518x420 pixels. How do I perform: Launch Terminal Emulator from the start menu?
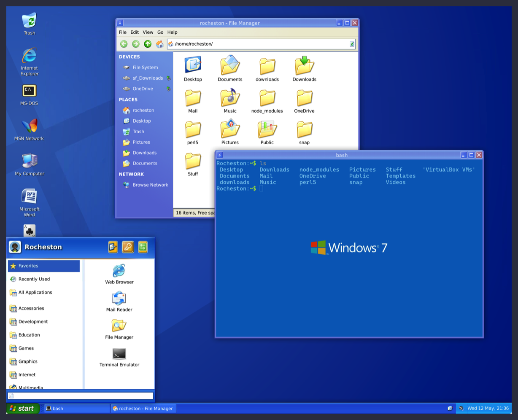coord(119,357)
